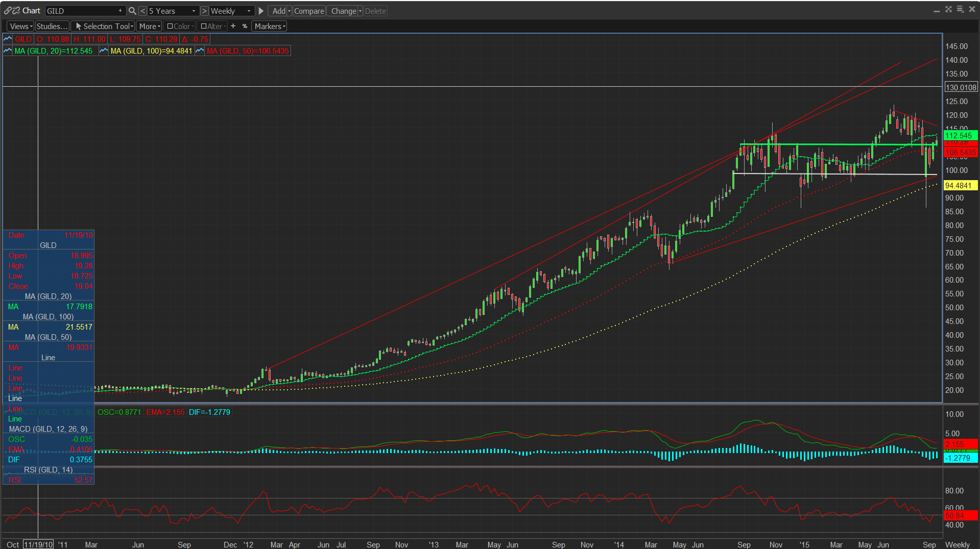Step to previous time range arrow

tap(143, 11)
